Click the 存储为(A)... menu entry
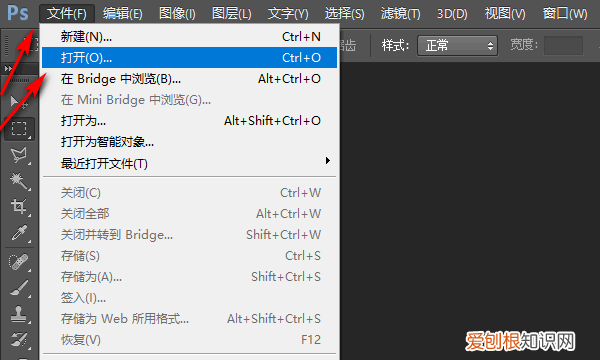The width and height of the screenshot is (600, 360). [x=189, y=277]
